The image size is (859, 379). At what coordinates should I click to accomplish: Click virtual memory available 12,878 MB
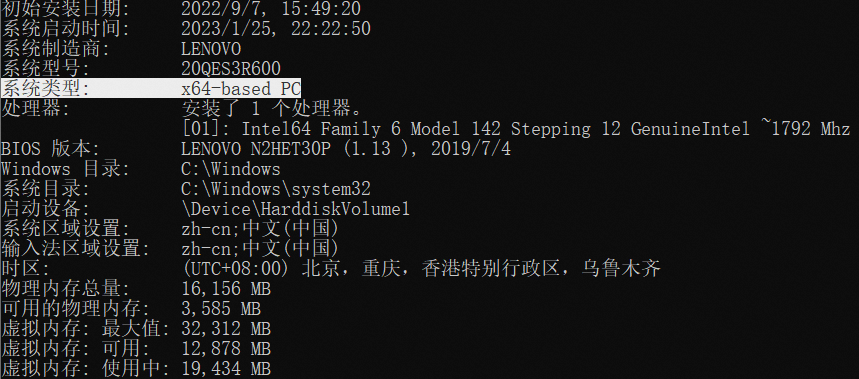[x=226, y=348]
